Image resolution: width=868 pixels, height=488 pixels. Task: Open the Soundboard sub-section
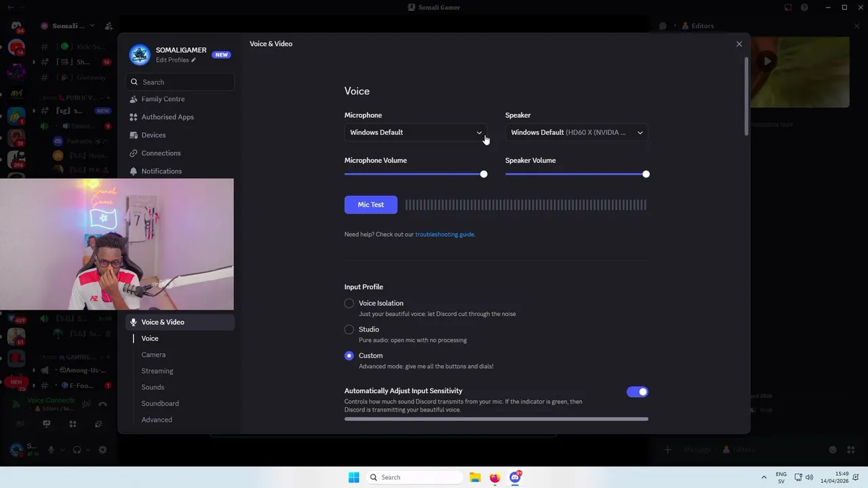coord(160,403)
